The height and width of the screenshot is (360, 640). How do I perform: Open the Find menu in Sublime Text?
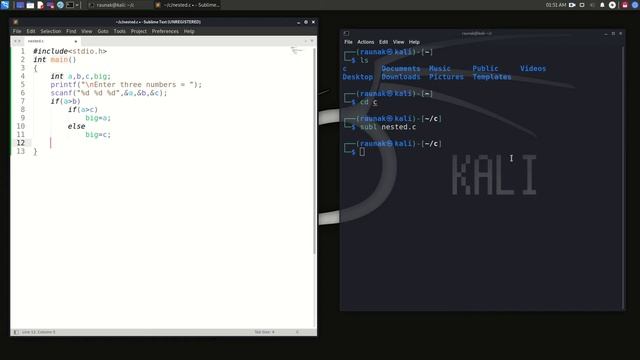pos(71,31)
